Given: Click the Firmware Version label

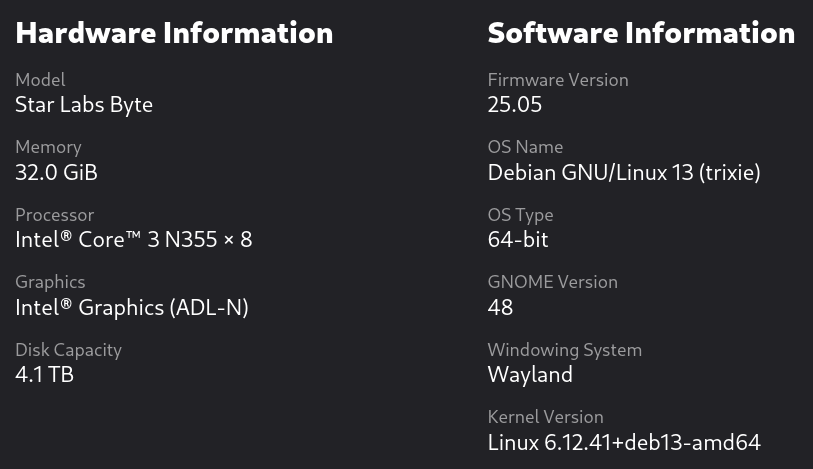Looking at the screenshot, I should coord(558,80).
